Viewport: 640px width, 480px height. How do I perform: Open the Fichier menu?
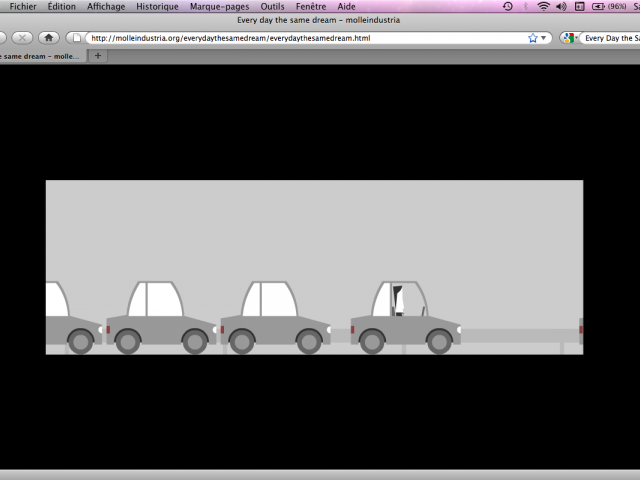coord(23,6)
